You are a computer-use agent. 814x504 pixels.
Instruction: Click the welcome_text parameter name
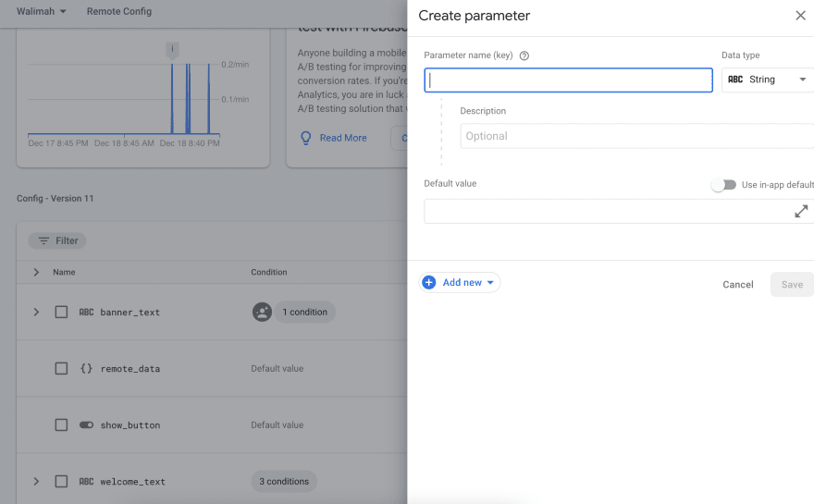tap(133, 482)
